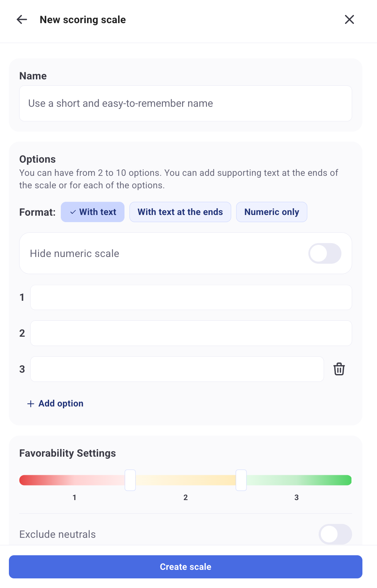Toggle Hide numeric scale switch
The image size is (377, 588).
click(x=325, y=253)
